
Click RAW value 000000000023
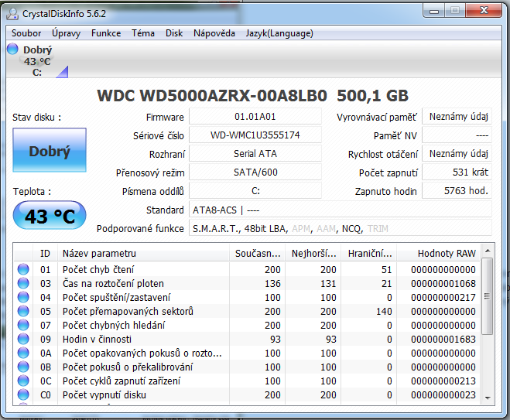coord(443,395)
